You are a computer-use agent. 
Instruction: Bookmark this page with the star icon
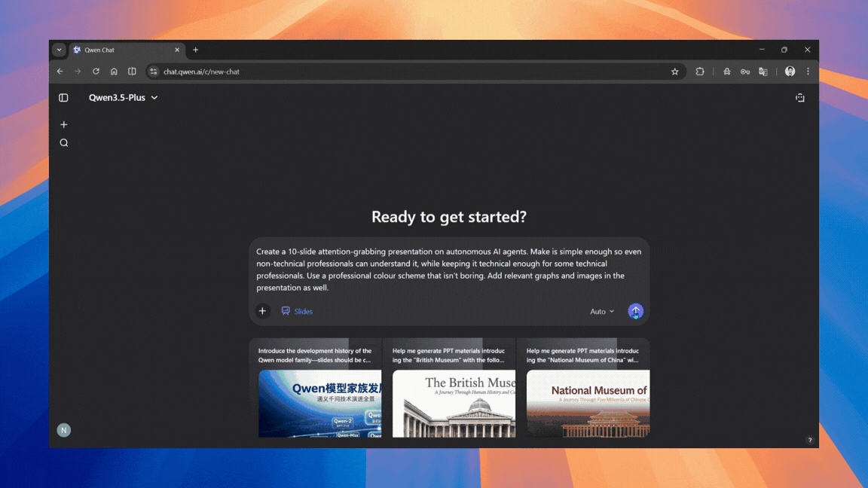click(675, 72)
